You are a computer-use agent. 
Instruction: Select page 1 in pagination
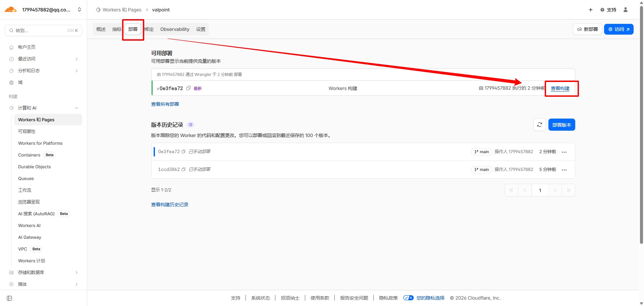[540, 190]
